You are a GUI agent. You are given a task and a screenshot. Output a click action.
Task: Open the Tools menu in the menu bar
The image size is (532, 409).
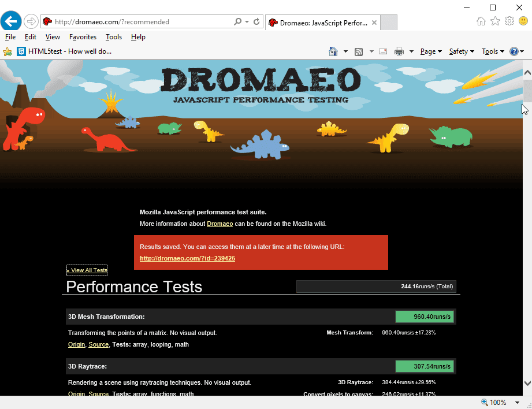coord(114,37)
